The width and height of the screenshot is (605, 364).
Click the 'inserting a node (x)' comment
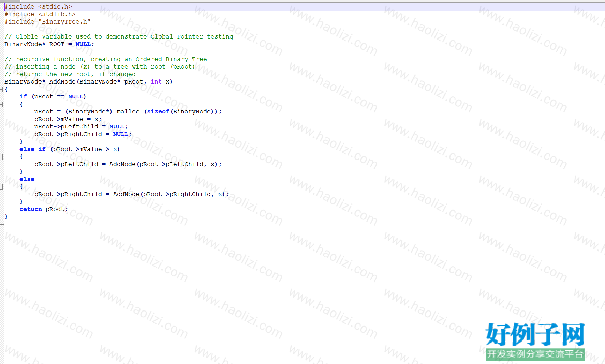(100, 67)
